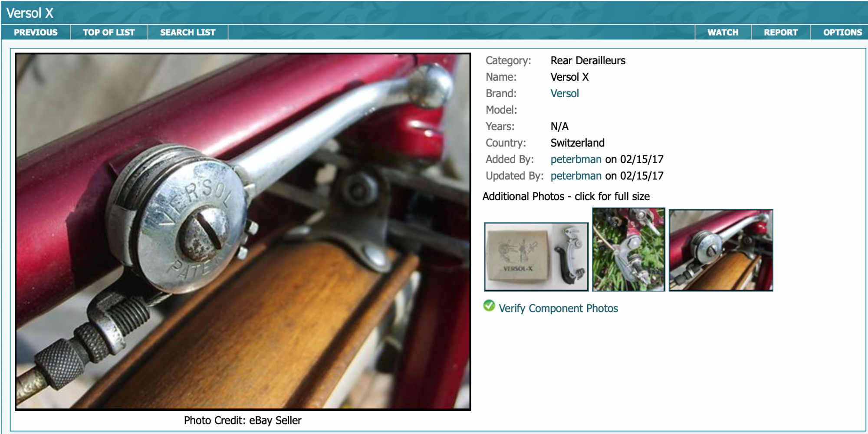Click the Photo Credit eBay Seller caption

click(243, 421)
